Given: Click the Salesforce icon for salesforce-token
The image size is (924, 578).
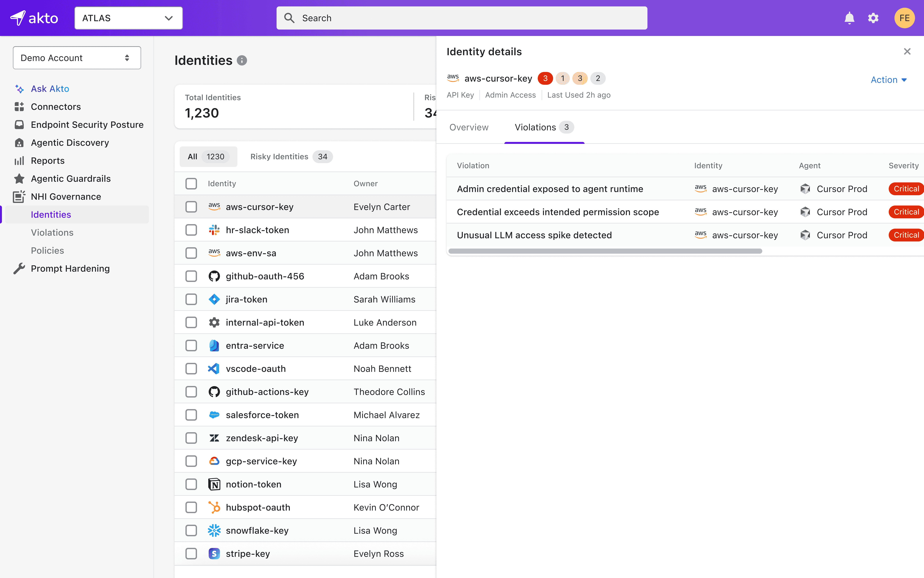Looking at the screenshot, I should click(x=214, y=415).
